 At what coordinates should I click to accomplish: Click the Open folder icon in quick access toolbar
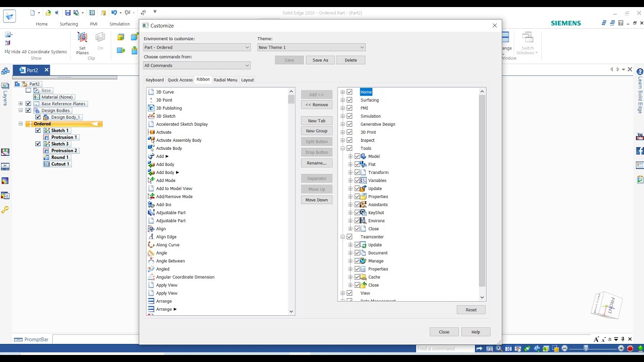coord(48,13)
